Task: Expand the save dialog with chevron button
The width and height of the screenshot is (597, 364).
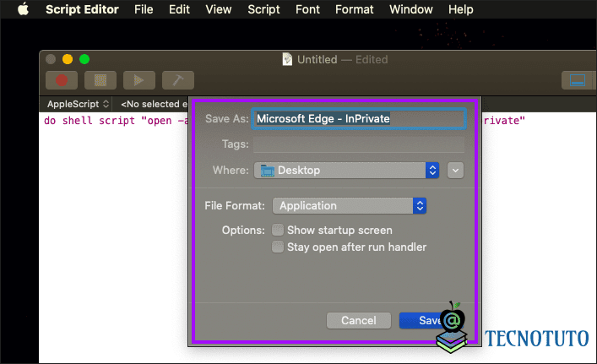Action: [455, 171]
